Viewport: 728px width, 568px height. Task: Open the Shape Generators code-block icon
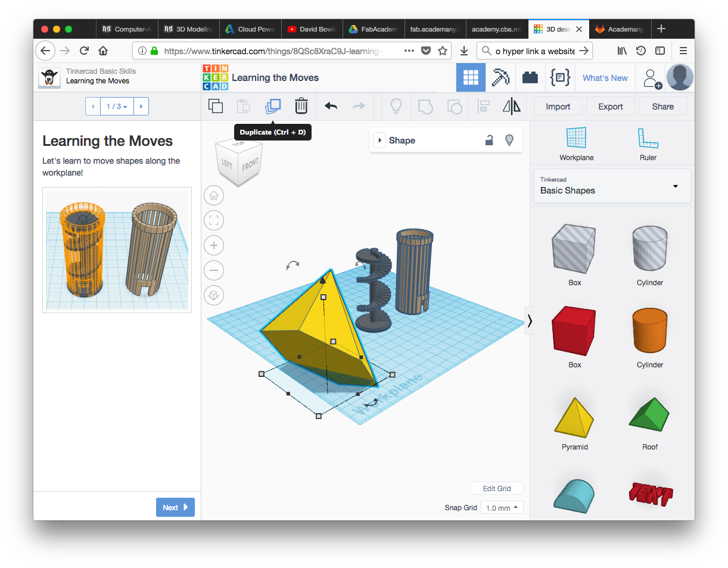click(561, 78)
